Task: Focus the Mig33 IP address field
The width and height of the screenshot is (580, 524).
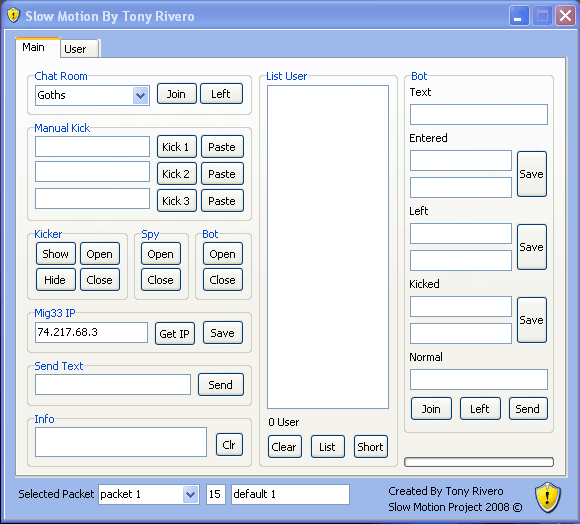Action: click(91, 332)
